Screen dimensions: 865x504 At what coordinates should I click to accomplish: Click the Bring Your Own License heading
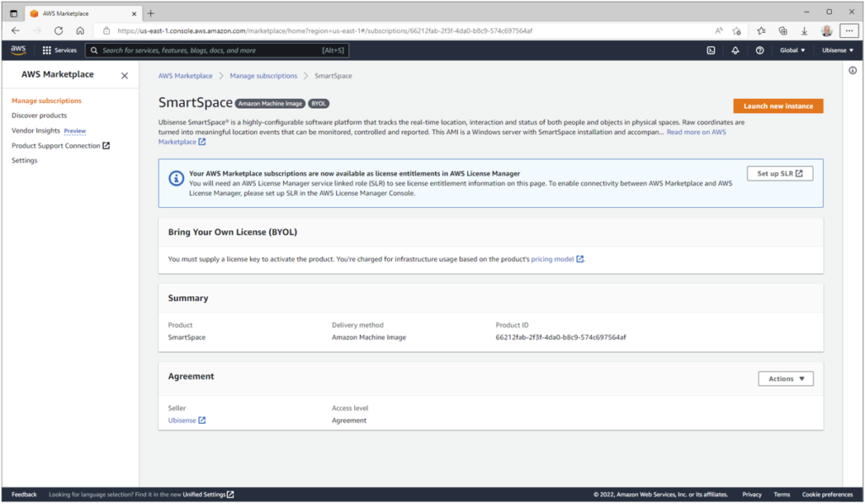(233, 232)
